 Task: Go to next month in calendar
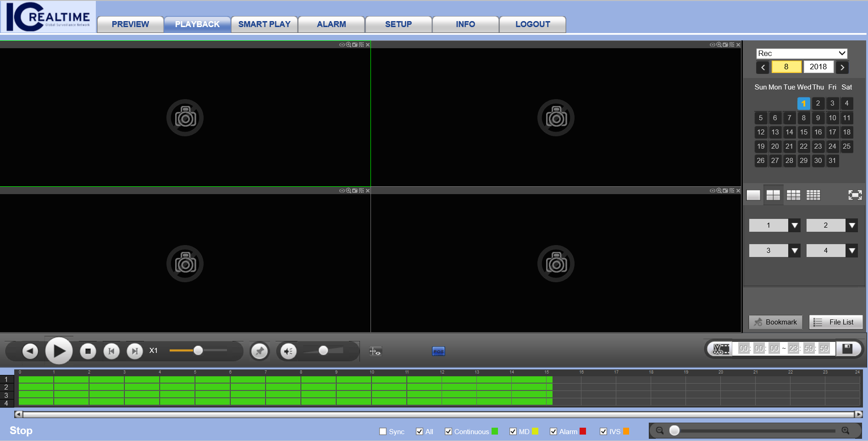click(x=842, y=67)
